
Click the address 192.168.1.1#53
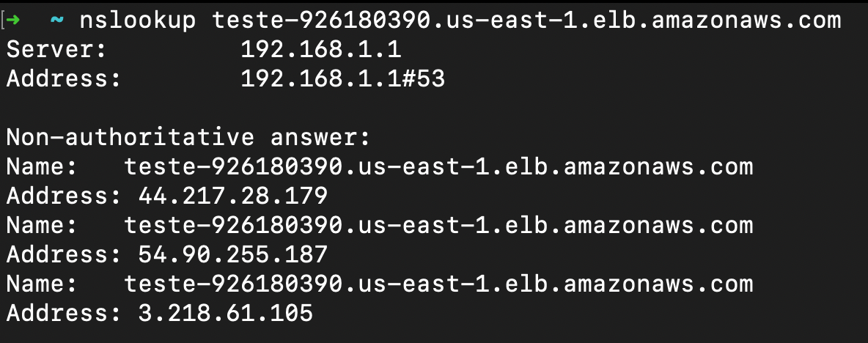342,79
